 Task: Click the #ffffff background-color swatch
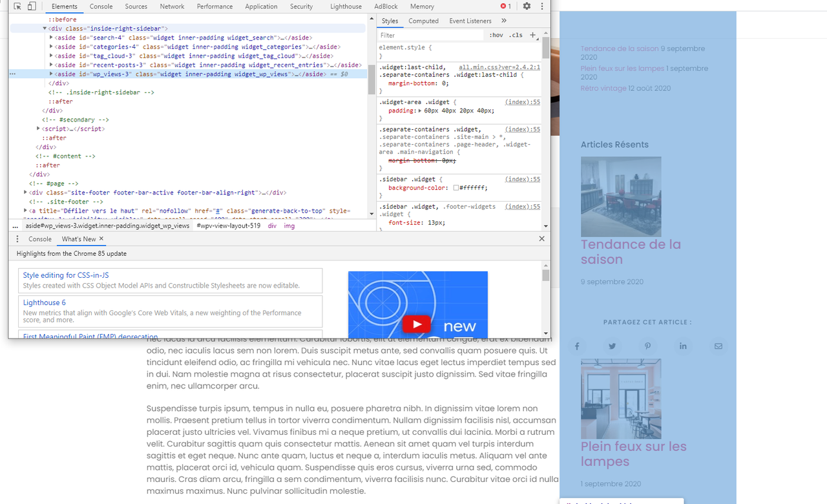[456, 188]
